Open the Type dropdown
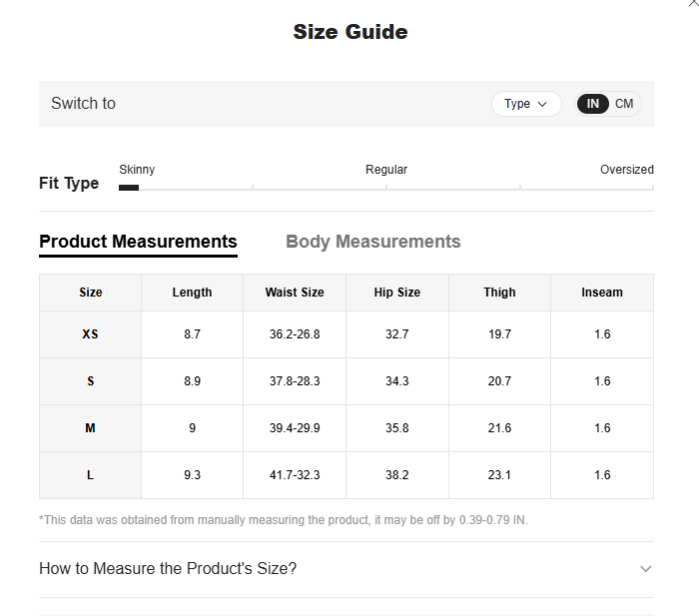This screenshot has height=616, width=699. pos(526,104)
